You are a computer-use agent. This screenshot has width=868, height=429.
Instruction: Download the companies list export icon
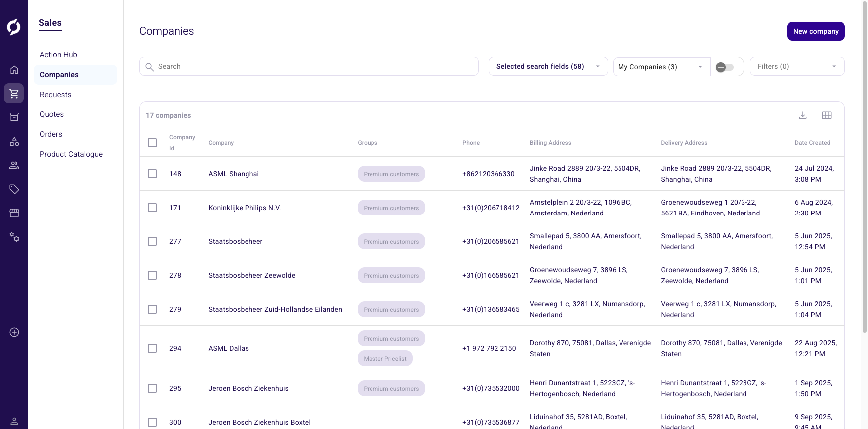[x=803, y=115]
